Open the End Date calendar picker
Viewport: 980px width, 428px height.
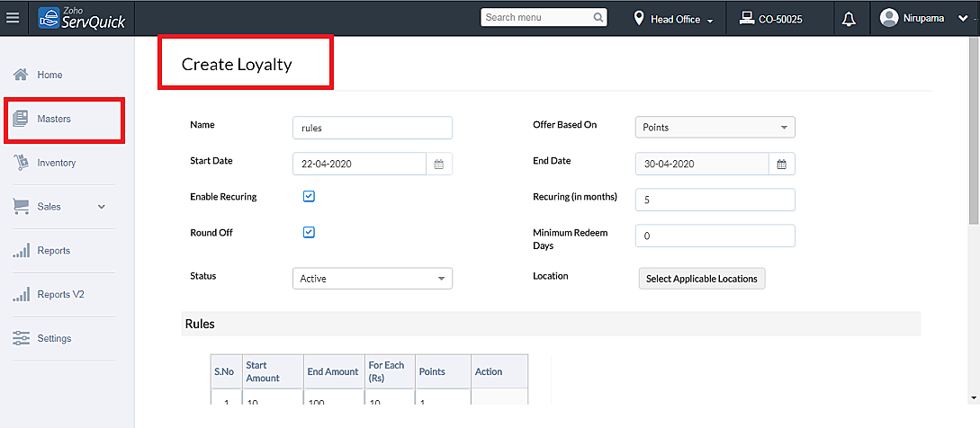[x=782, y=165]
